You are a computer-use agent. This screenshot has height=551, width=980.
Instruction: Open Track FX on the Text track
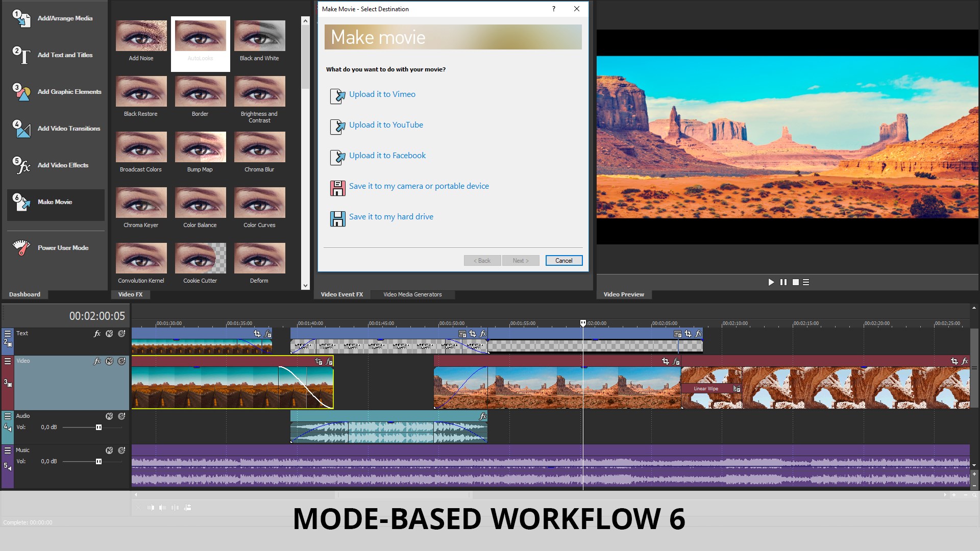pyautogui.click(x=97, y=334)
